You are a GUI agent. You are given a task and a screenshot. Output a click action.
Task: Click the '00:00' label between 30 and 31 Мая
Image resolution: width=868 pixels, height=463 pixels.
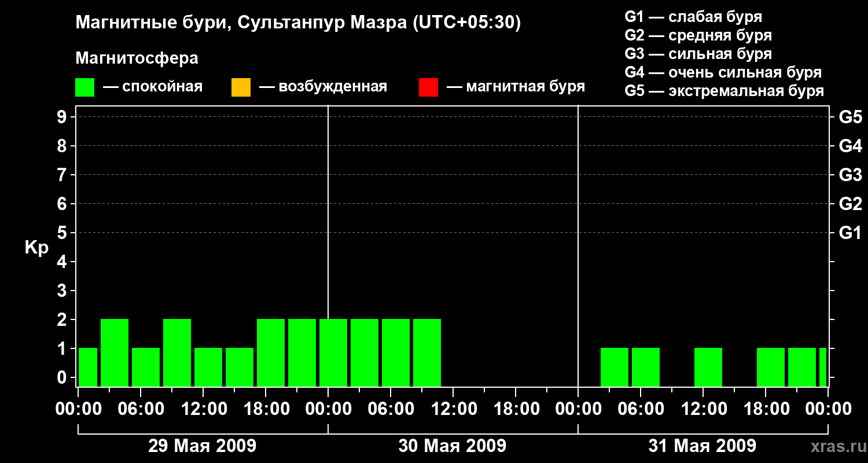click(578, 409)
